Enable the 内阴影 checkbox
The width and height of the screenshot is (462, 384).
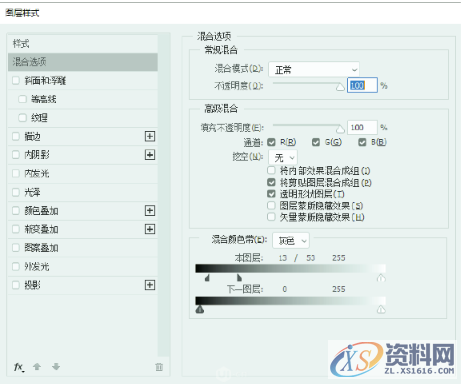pyautogui.click(x=16, y=155)
